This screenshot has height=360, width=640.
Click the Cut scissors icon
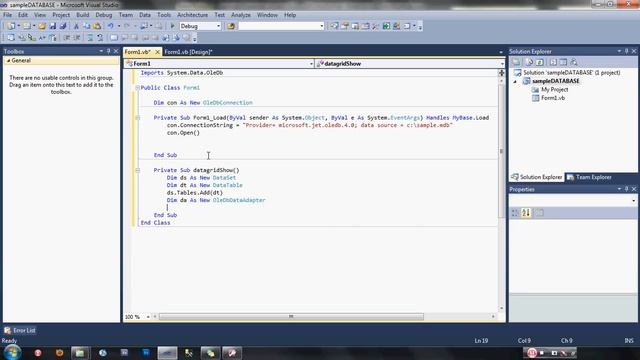tap(76, 26)
